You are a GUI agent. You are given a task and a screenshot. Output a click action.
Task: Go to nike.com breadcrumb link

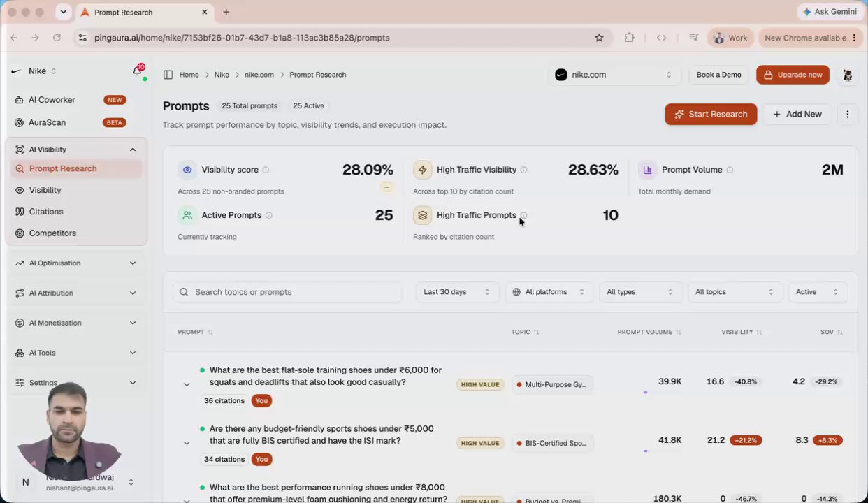pyautogui.click(x=259, y=75)
